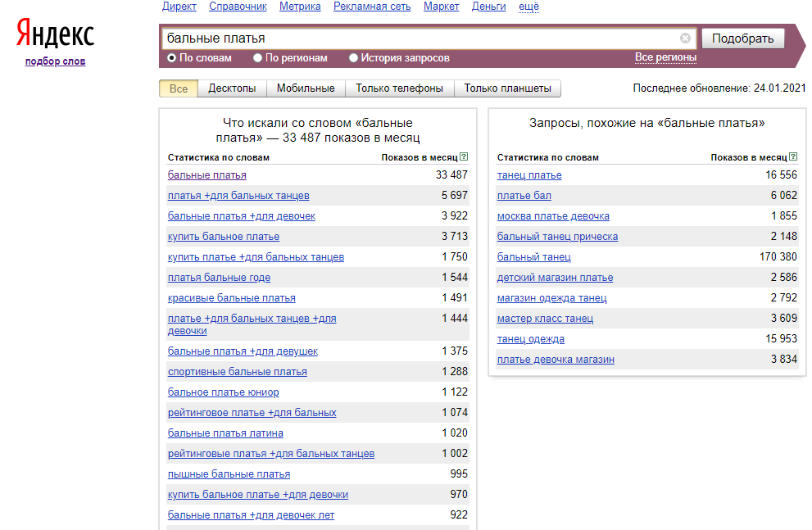Open 'купить бальное платье' query
812x530 pixels.
tap(224, 237)
